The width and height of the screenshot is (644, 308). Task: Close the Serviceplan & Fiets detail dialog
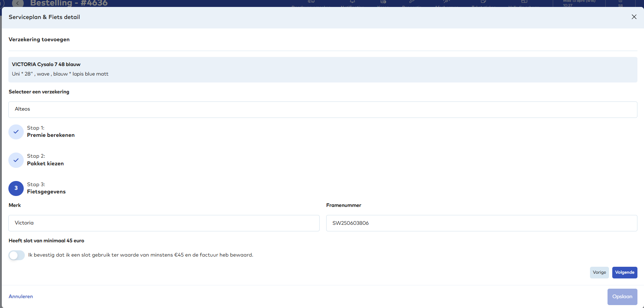[634, 17]
